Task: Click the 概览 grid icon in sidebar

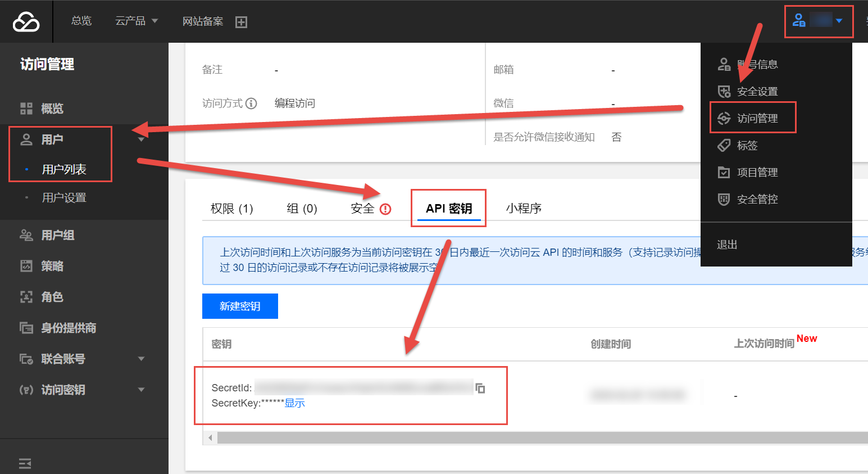Action: point(26,109)
